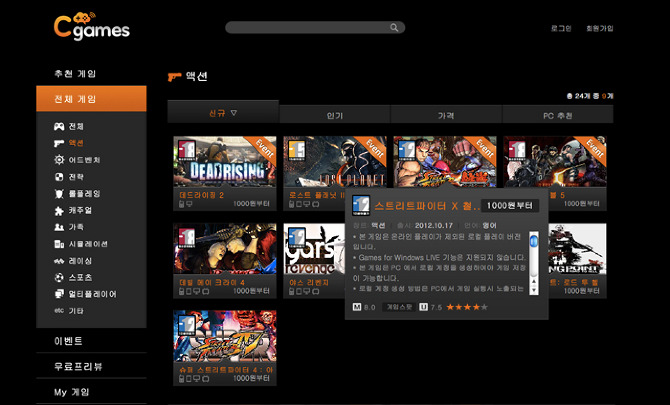Click the puzzle piece icon for 캐주얼
The height and width of the screenshot is (405, 670).
(x=59, y=210)
